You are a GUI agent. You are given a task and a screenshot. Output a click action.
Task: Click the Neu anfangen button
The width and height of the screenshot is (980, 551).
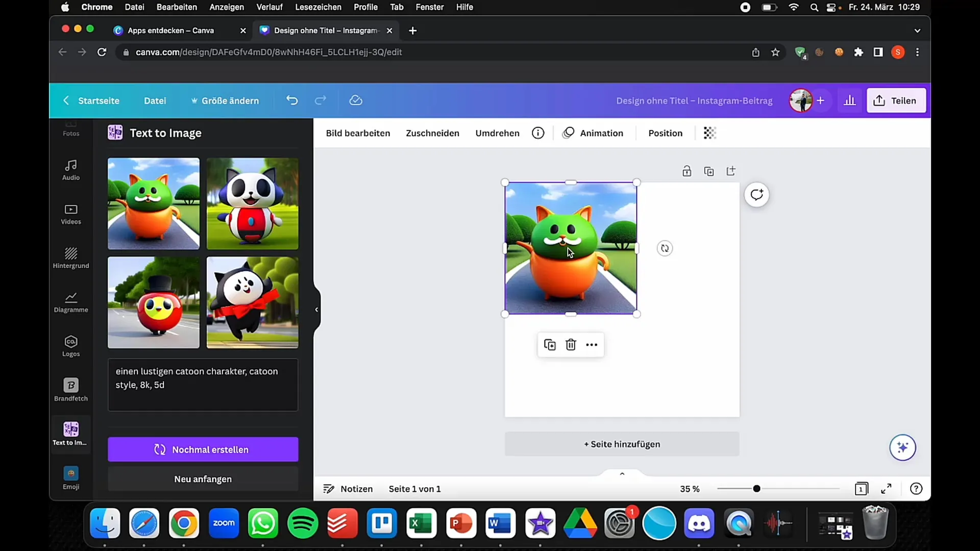click(x=203, y=479)
